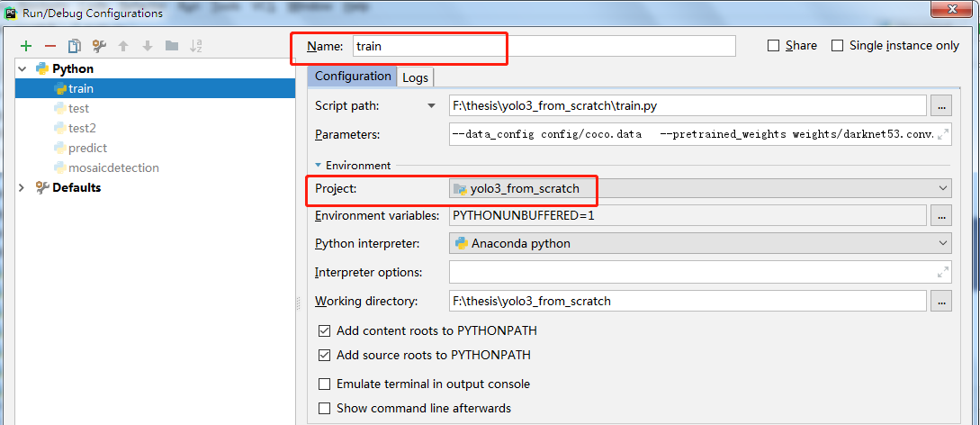Copy the selected configuration
Viewport: 980px width, 425px height.
click(75, 46)
